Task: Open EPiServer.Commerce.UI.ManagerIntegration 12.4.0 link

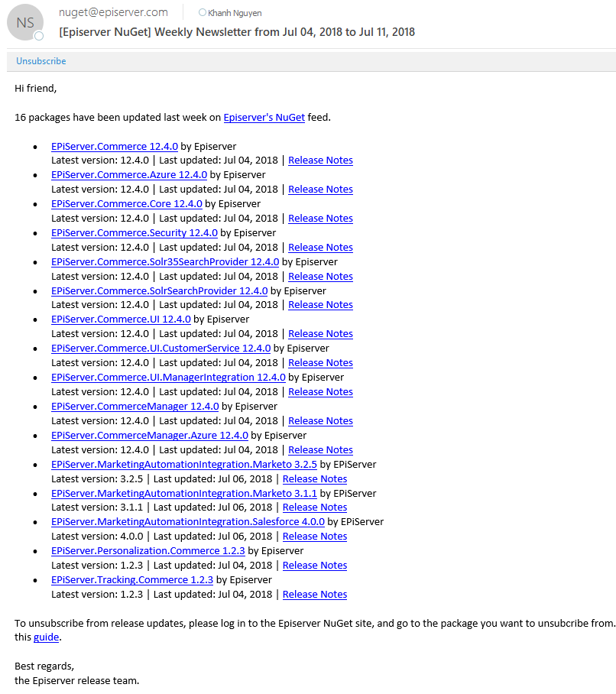Action: coord(168,377)
